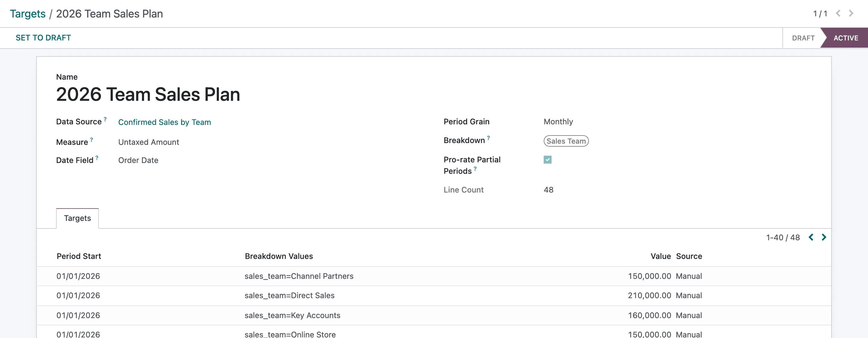
Task: Open Date Field help tooltip icon
Action: [97, 158]
